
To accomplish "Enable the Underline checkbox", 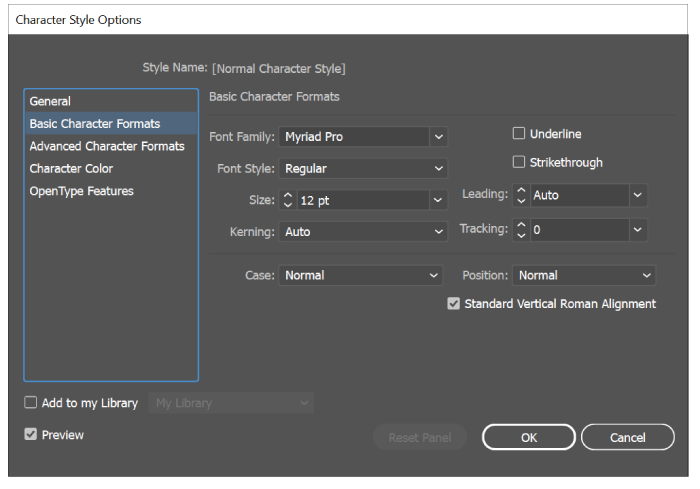I will [518, 133].
